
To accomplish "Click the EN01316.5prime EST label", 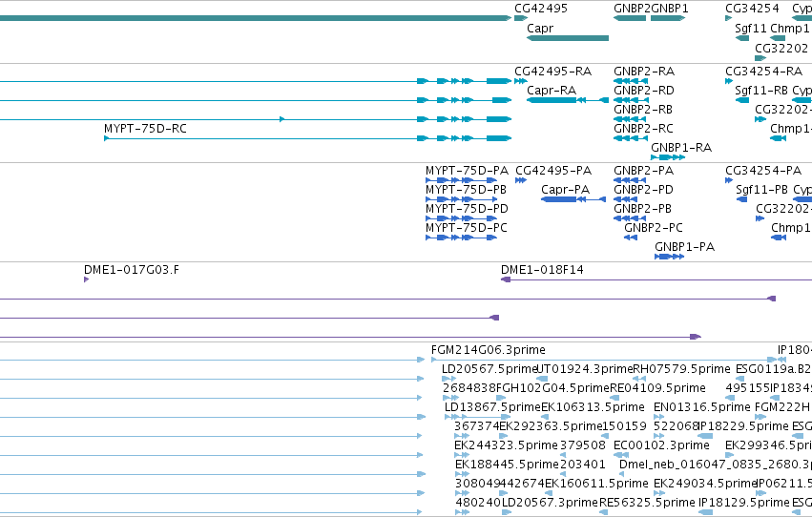I will [701, 406].
